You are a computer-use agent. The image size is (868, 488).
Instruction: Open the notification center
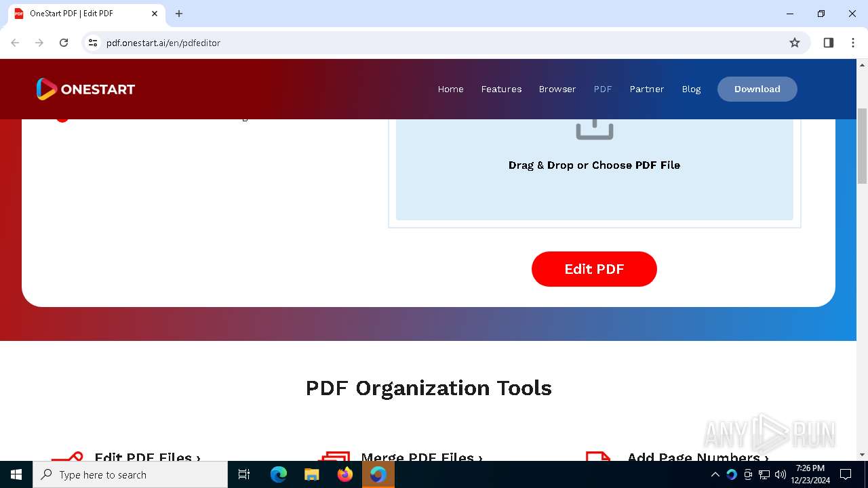tap(846, 474)
